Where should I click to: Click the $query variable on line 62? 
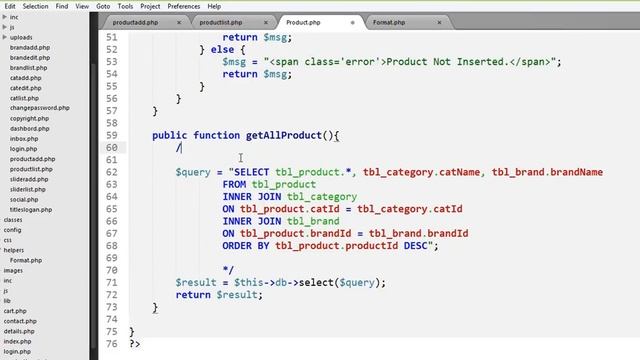pos(193,172)
